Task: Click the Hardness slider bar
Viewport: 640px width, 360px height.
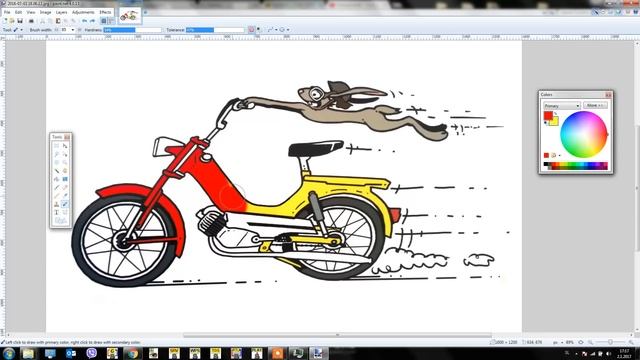Action: (132, 30)
